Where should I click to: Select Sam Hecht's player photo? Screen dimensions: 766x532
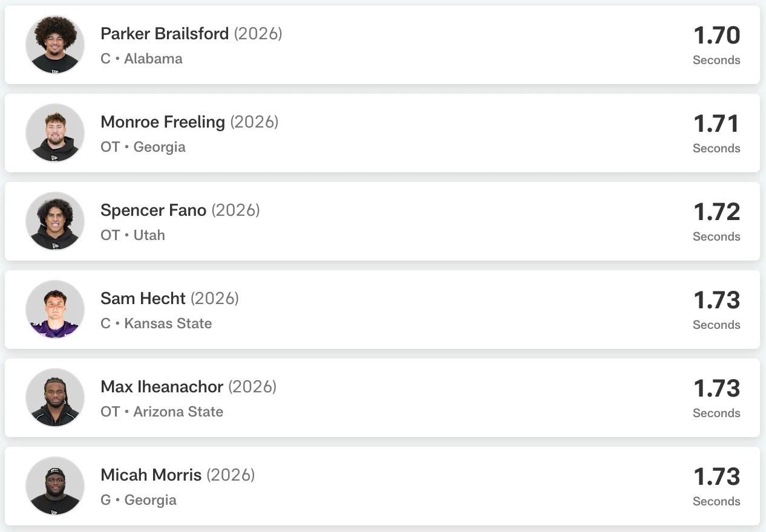pyautogui.click(x=55, y=310)
